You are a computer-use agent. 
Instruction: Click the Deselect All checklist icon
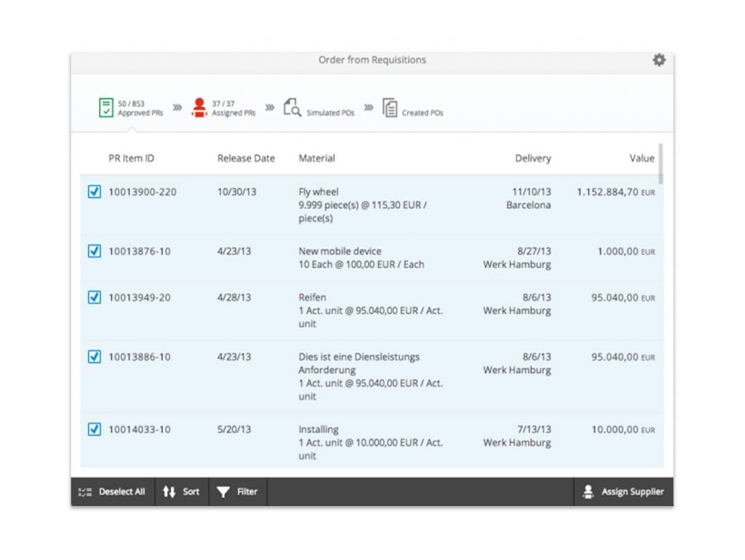pyautogui.click(x=86, y=492)
